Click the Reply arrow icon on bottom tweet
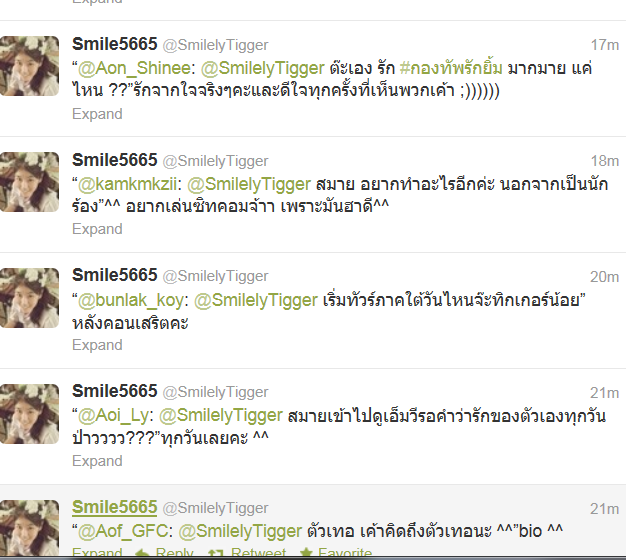 point(143,553)
